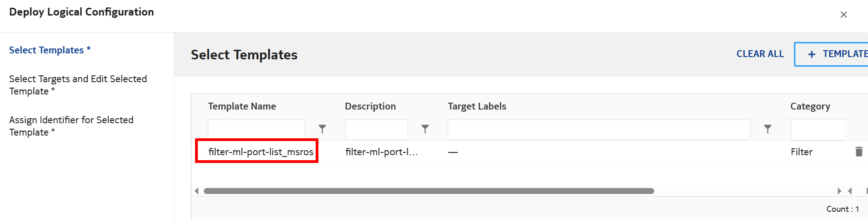Click CLEAR ALL to remove templates
The image size is (868, 220).
pos(760,54)
